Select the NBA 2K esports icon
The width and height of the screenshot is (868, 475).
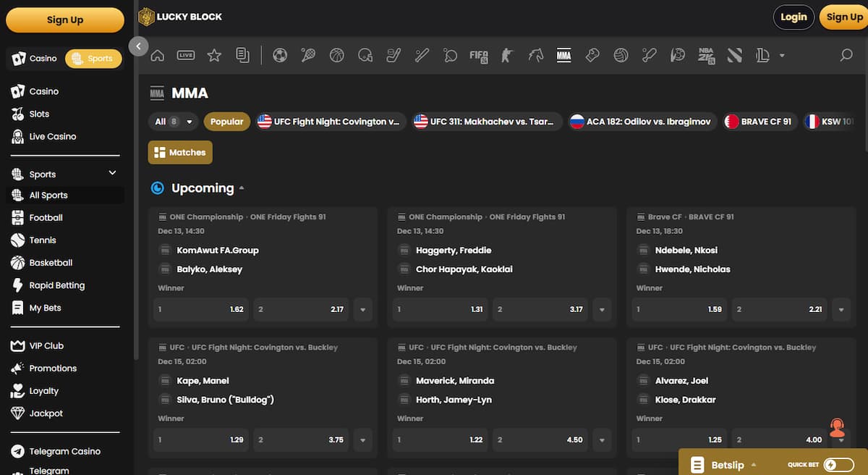(707, 55)
